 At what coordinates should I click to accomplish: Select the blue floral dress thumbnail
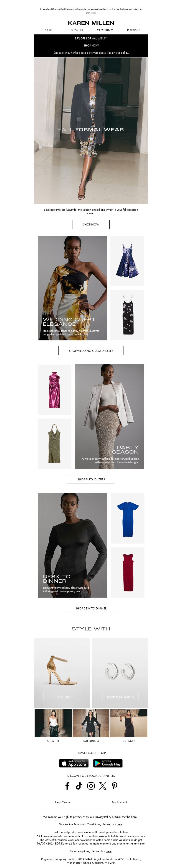coord(127,261)
